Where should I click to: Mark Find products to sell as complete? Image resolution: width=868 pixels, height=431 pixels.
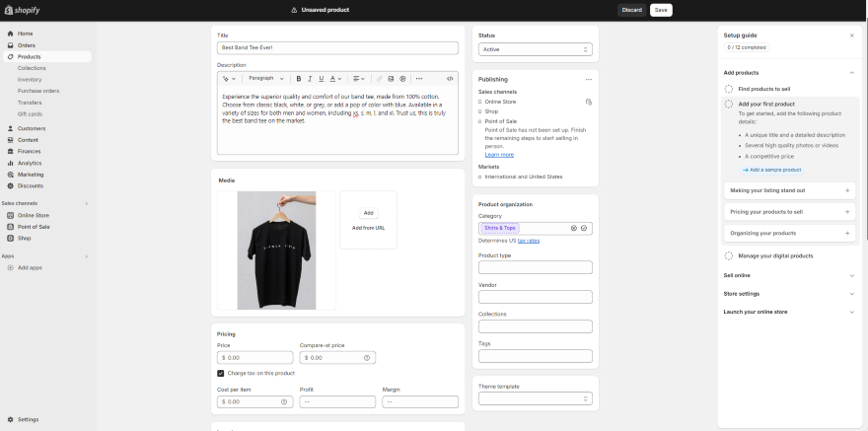pyautogui.click(x=729, y=89)
